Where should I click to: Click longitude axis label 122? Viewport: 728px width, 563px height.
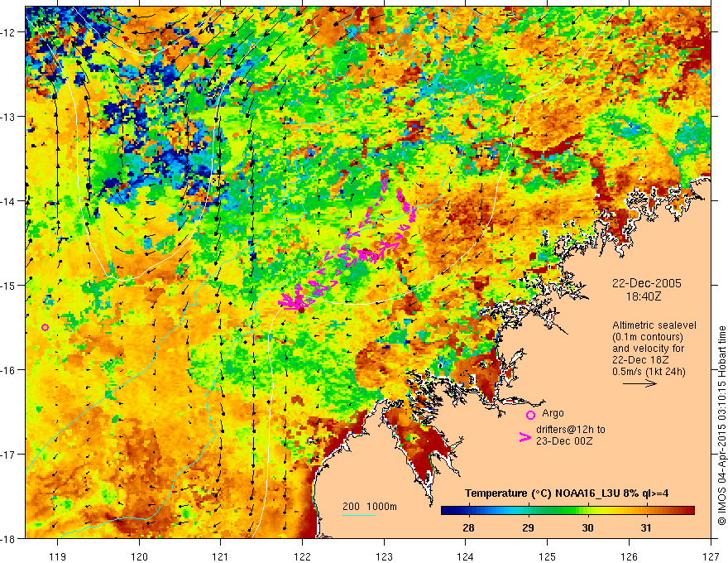pyautogui.click(x=302, y=556)
